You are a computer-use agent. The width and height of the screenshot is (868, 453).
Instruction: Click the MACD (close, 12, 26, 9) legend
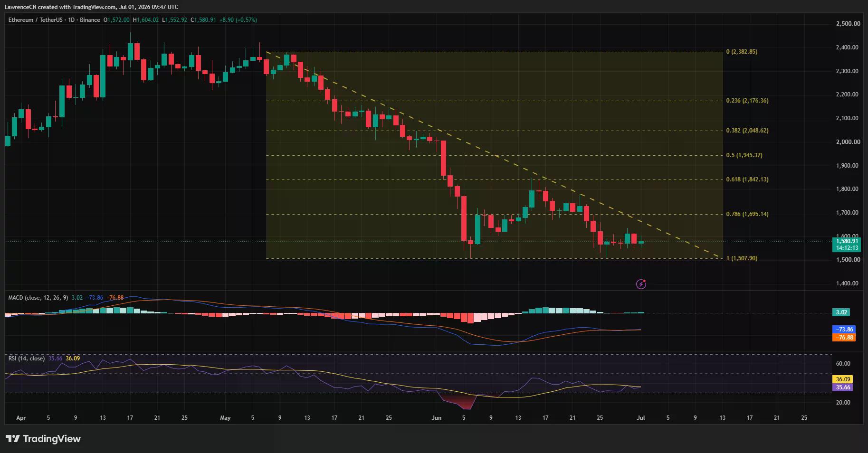click(38, 298)
